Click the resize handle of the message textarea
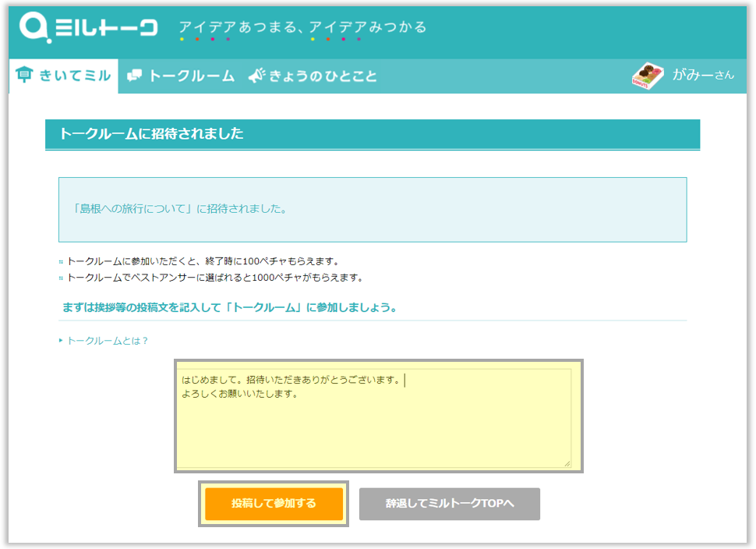 click(567, 463)
